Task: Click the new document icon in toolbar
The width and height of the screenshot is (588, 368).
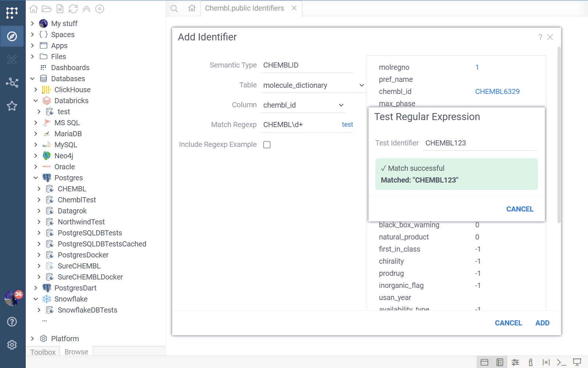Action: 60,9
